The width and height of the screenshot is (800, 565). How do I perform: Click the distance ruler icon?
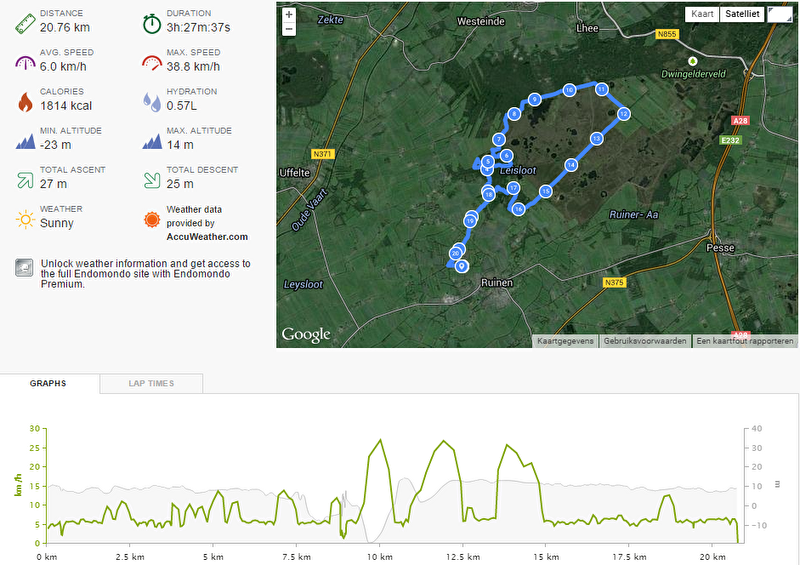tap(25, 23)
